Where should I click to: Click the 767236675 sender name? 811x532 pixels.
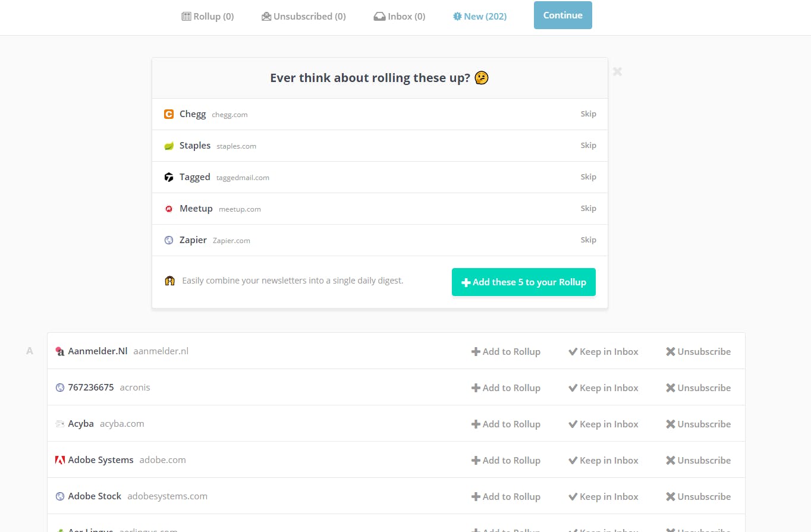pyautogui.click(x=91, y=388)
